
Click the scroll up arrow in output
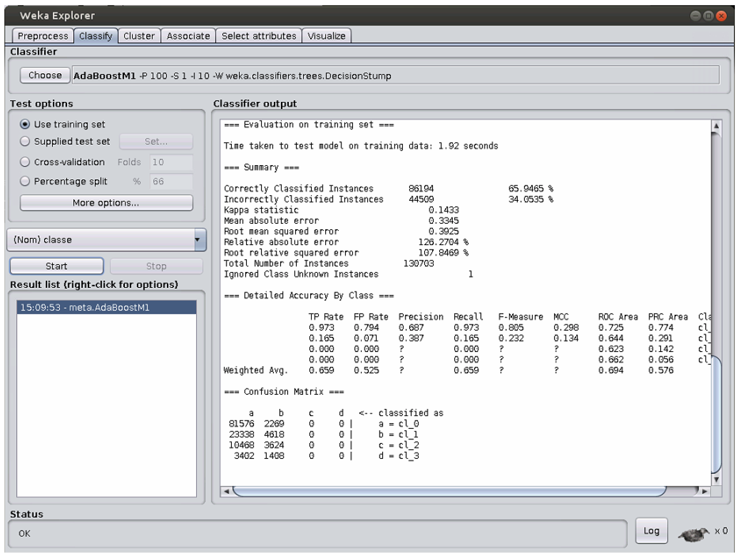(716, 126)
